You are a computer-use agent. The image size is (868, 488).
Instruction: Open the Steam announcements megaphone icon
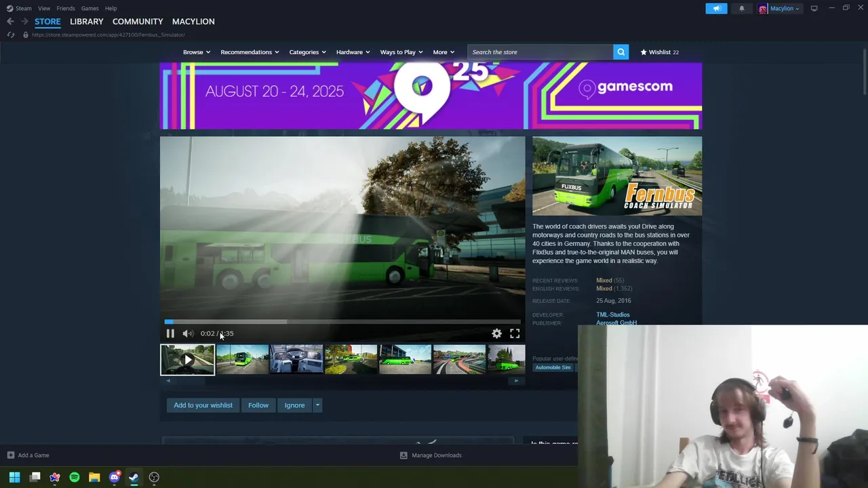[x=716, y=8]
